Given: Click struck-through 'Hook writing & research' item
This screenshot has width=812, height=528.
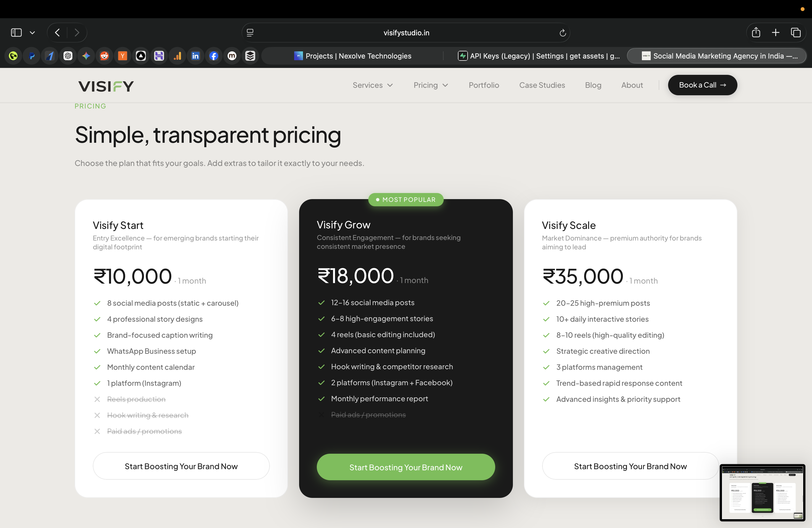Looking at the screenshot, I should (148, 415).
